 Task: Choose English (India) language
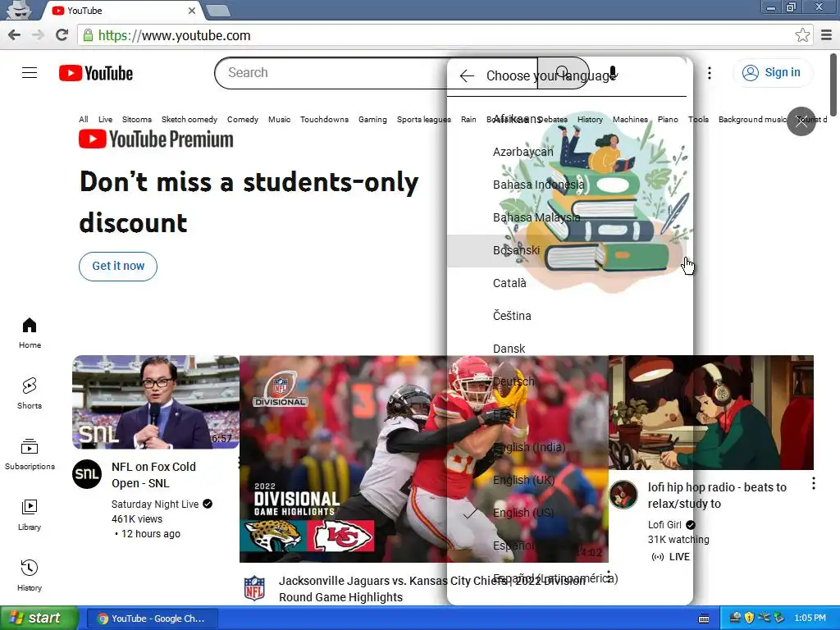coord(567,447)
